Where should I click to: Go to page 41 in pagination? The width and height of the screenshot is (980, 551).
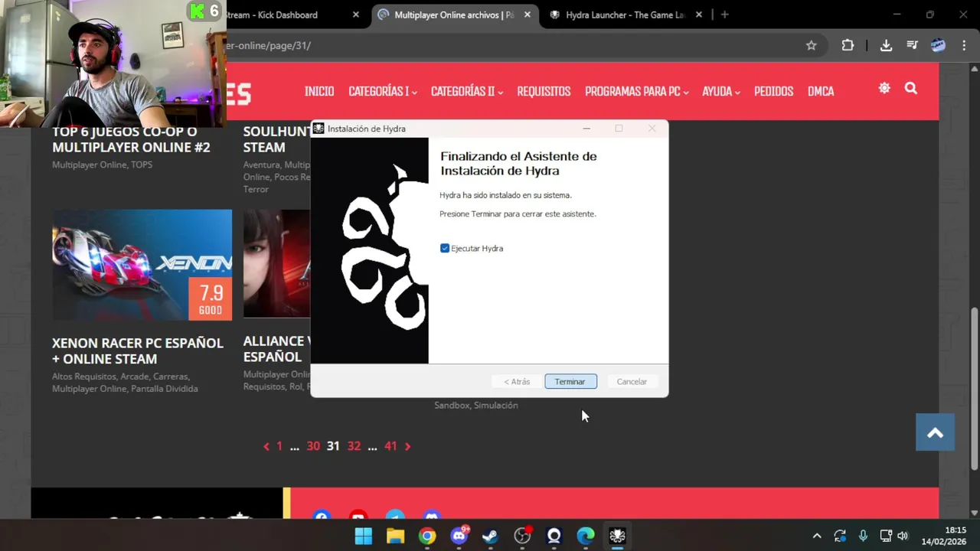[x=390, y=446]
